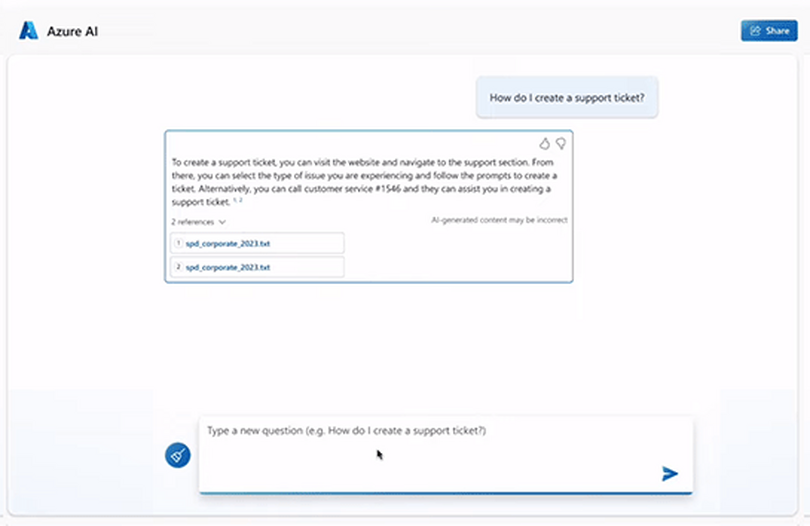Click the clear chat broom icon
Image resolution: width=810 pixels, height=526 pixels.
point(178,455)
